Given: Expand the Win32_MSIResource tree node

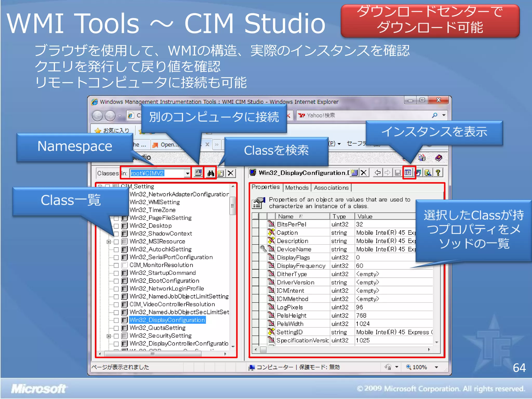Looking at the screenshot, I should 109,242.
